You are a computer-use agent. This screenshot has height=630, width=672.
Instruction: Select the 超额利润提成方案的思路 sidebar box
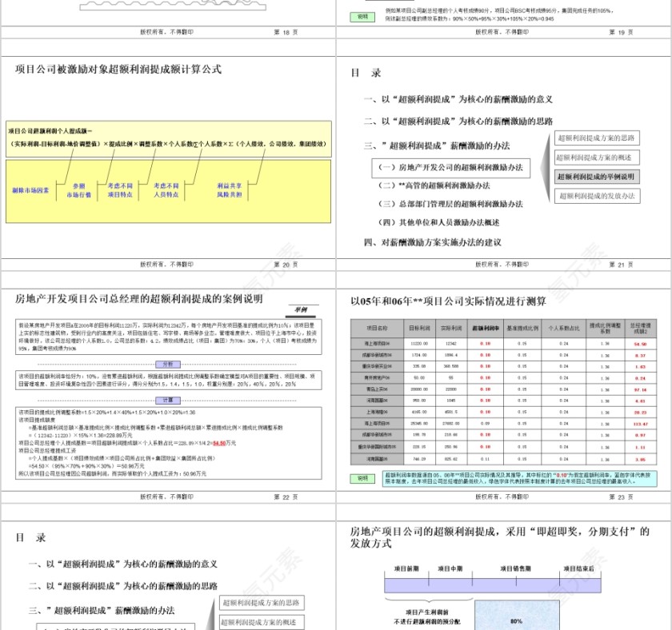click(597, 138)
